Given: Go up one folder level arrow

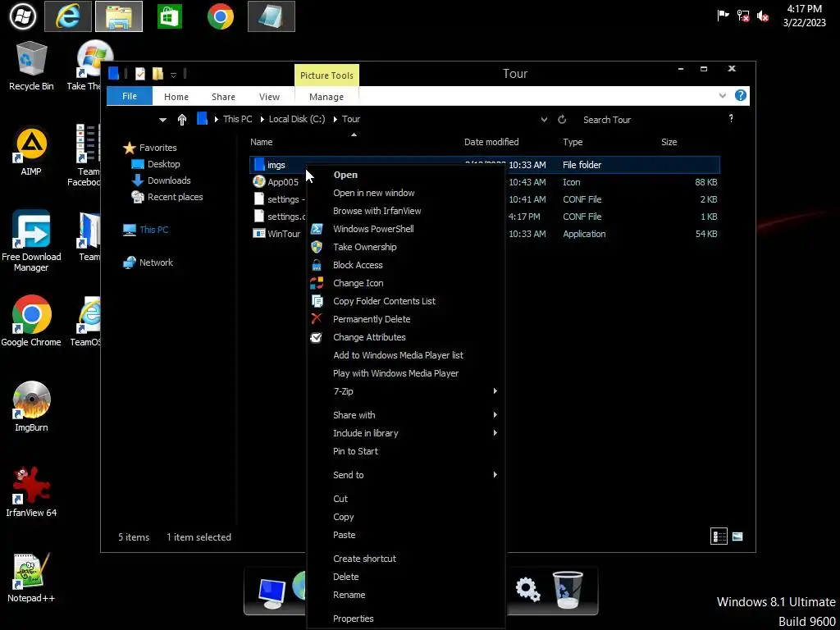Looking at the screenshot, I should 182,120.
